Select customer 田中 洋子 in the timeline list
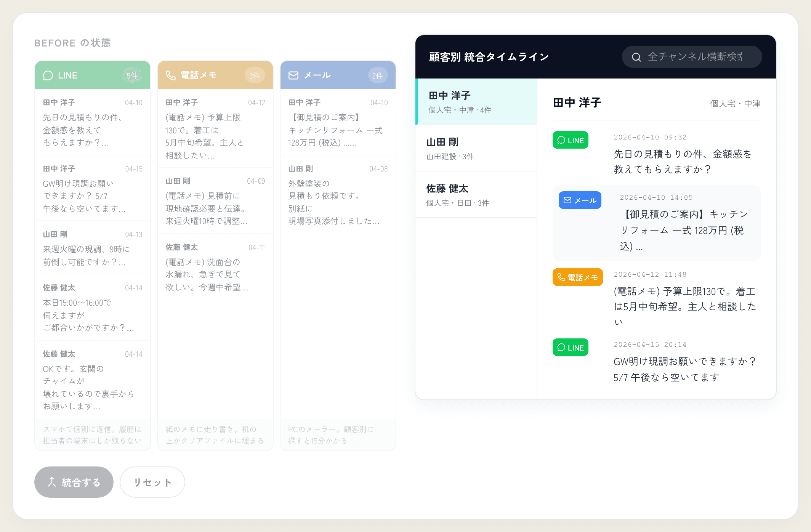 476,102
